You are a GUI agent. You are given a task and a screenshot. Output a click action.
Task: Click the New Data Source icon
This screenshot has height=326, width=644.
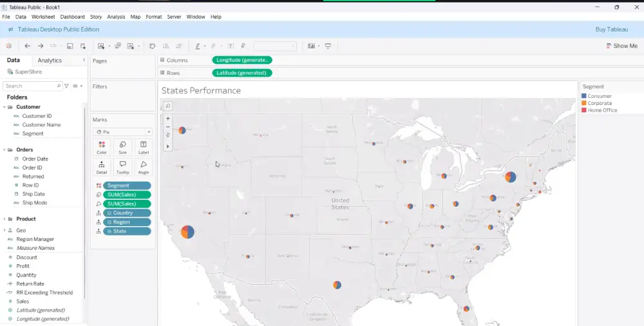[83, 46]
